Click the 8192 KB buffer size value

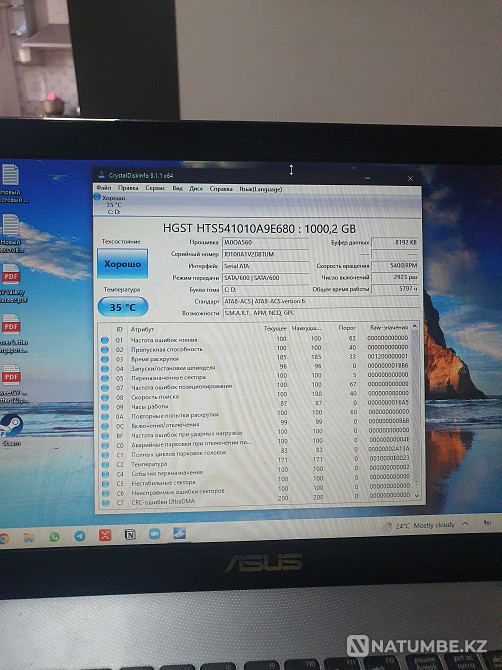(395, 242)
